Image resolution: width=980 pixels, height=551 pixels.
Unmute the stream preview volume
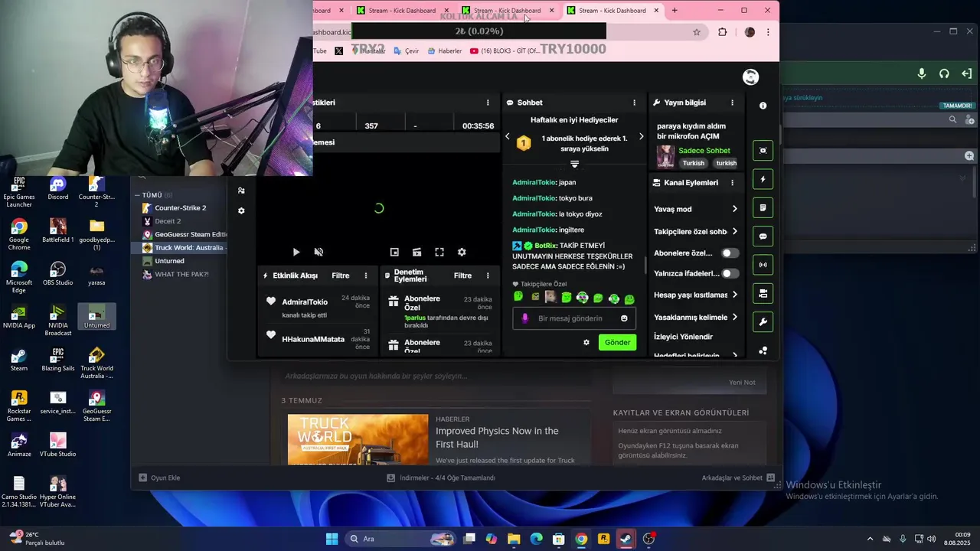[x=318, y=252]
